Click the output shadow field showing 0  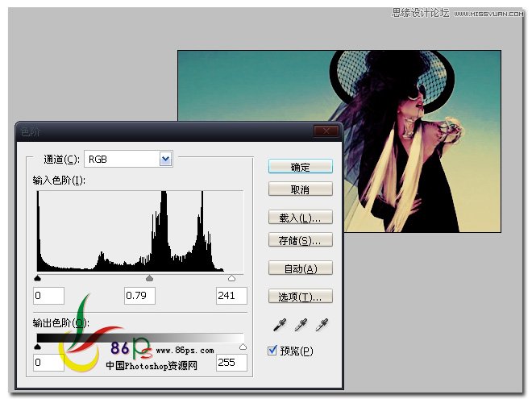48,362
